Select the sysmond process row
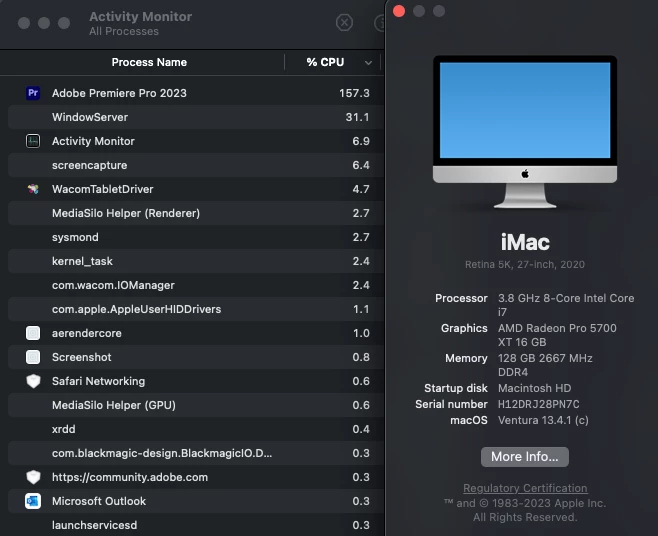The height and width of the screenshot is (536, 658). pyautogui.click(x=196, y=237)
